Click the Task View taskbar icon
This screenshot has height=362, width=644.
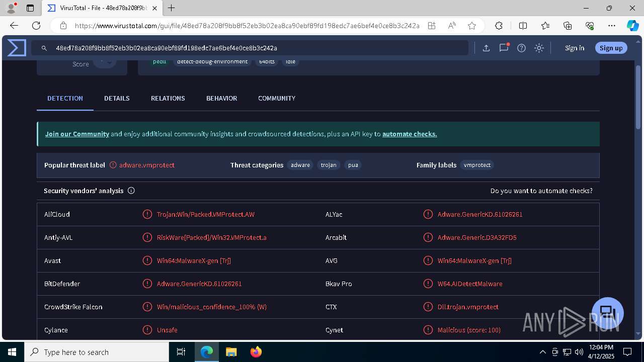tap(182, 352)
